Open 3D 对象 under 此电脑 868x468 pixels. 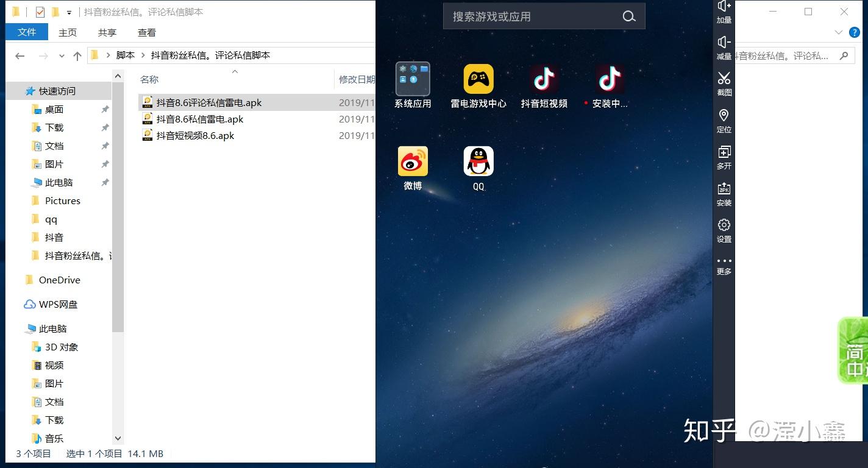pyautogui.click(x=62, y=347)
